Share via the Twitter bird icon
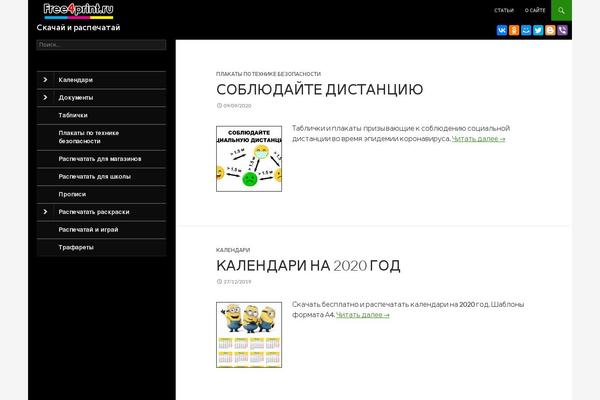600x400 pixels. click(x=538, y=30)
